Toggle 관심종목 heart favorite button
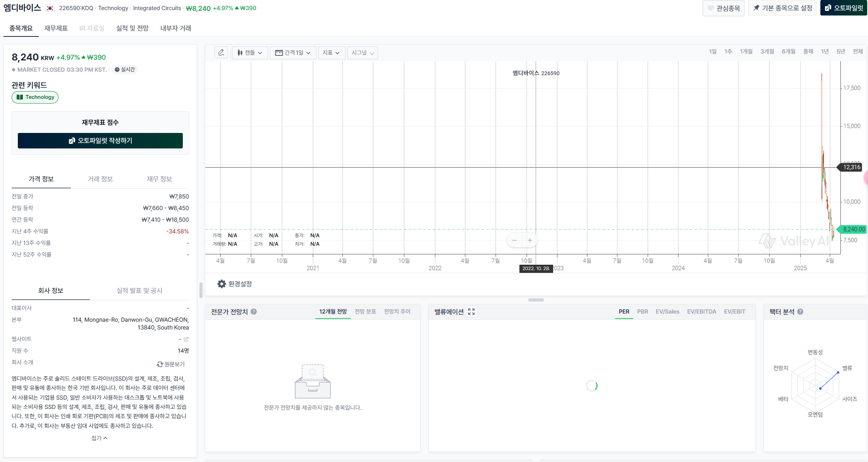The image size is (868, 462). tap(723, 8)
